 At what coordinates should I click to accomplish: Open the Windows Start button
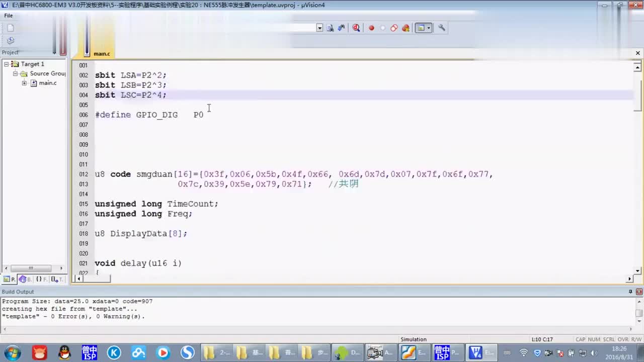[x=12, y=352]
